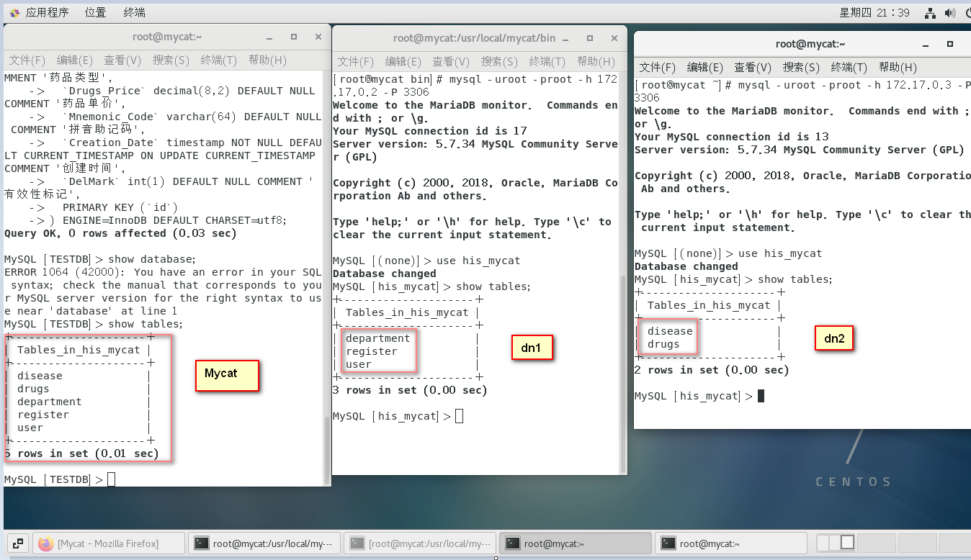
Task: Open the 应用程序 applications menu
Action: point(40,12)
